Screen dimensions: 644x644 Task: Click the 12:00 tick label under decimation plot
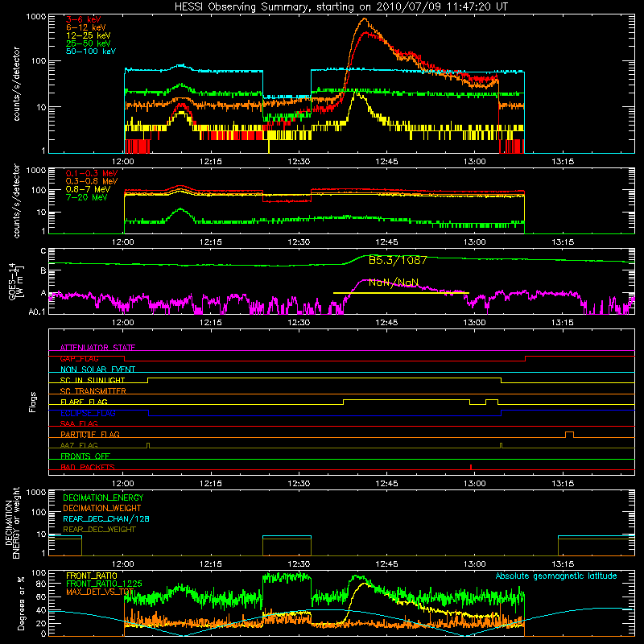(123, 564)
